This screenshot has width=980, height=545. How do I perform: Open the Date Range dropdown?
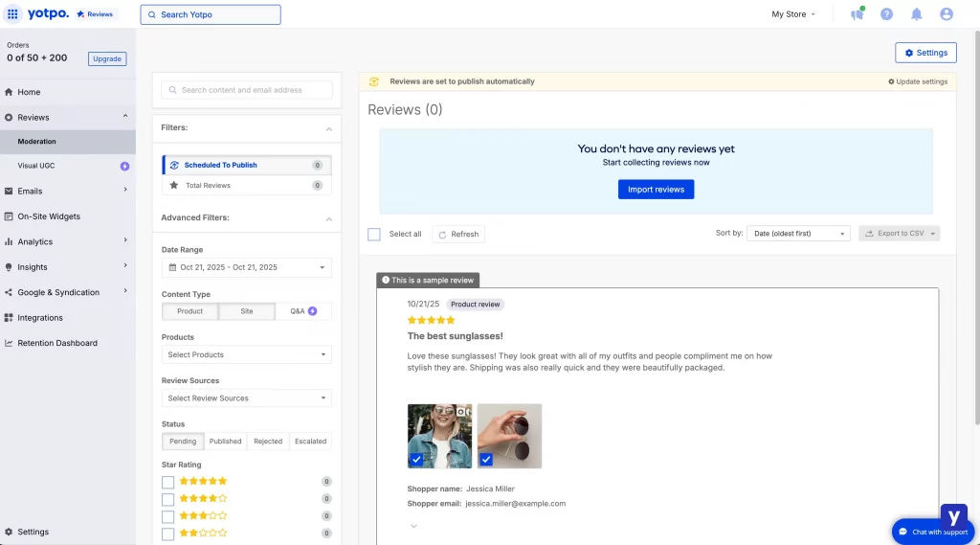(247, 267)
